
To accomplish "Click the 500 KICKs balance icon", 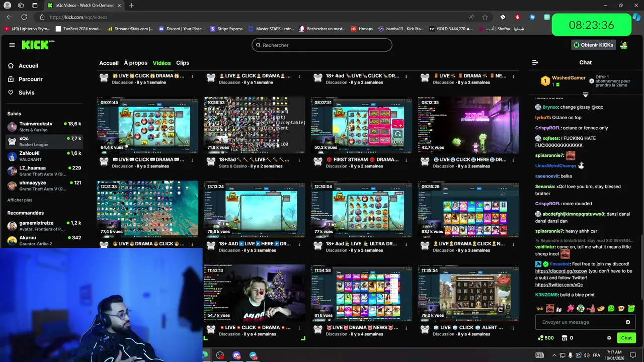I will 540,338.
